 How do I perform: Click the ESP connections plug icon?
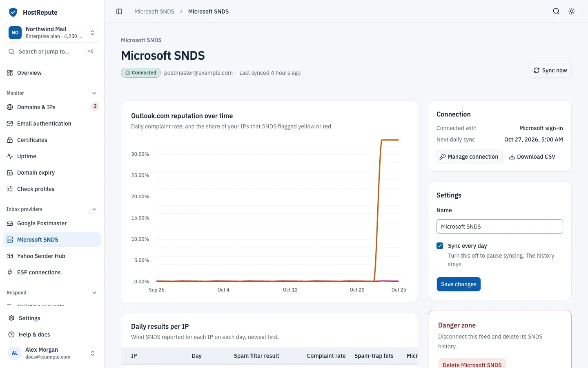point(10,272)
